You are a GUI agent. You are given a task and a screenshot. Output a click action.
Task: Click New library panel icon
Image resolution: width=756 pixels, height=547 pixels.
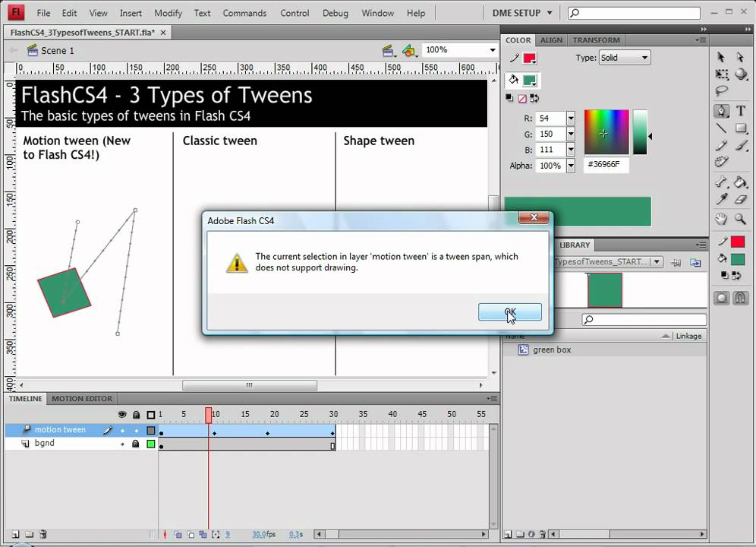(x=695, y=262)
